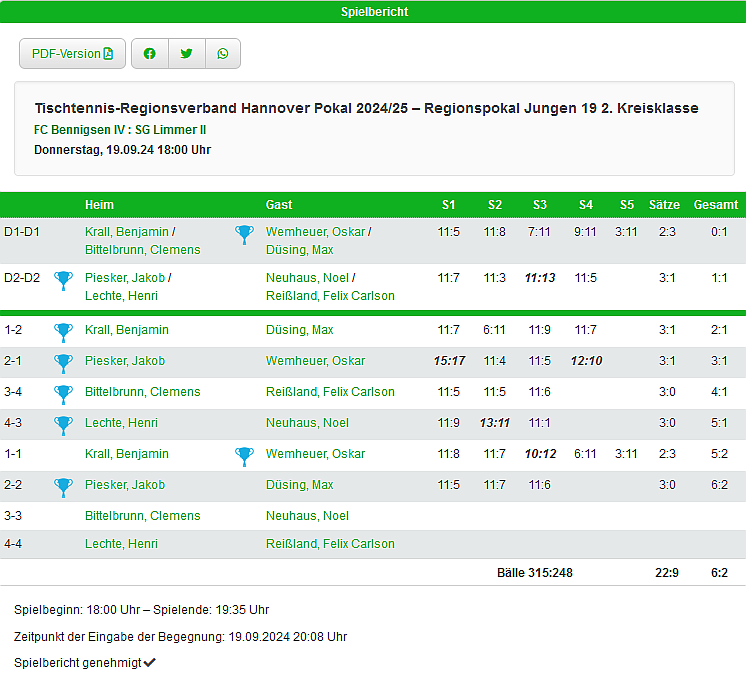Click the Sätze column header
The image size is (746, 679).
[x=664, y=205]
